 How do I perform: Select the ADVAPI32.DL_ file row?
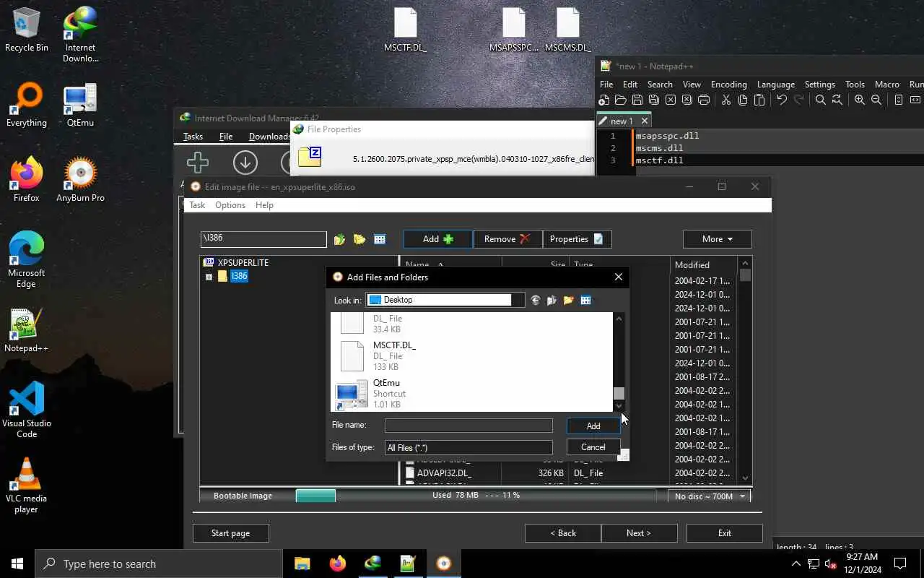535,473
